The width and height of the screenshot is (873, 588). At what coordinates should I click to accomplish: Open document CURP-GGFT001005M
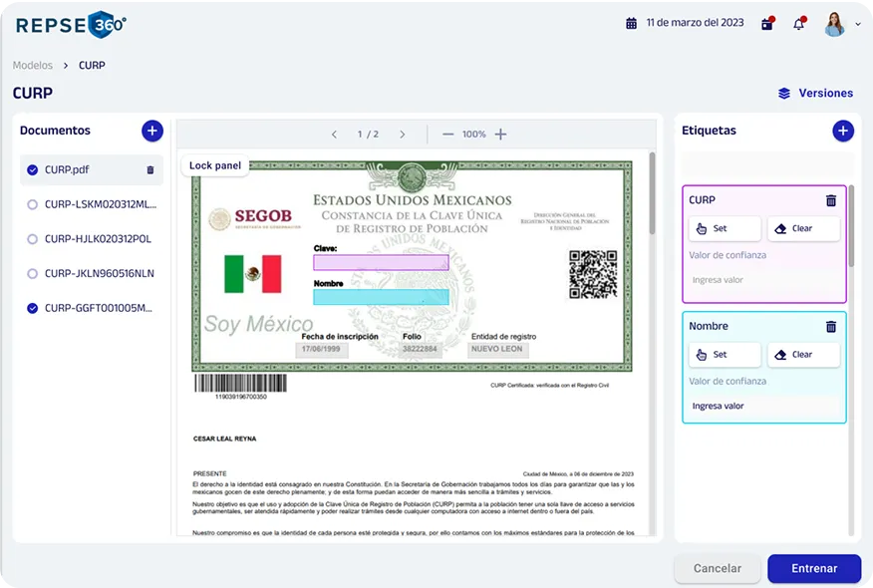coord(99,308)
